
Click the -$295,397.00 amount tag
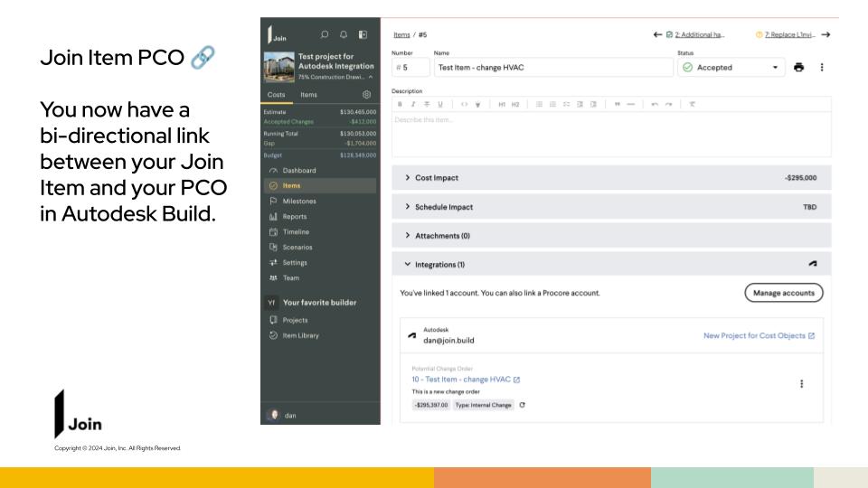tap(430, 405)
